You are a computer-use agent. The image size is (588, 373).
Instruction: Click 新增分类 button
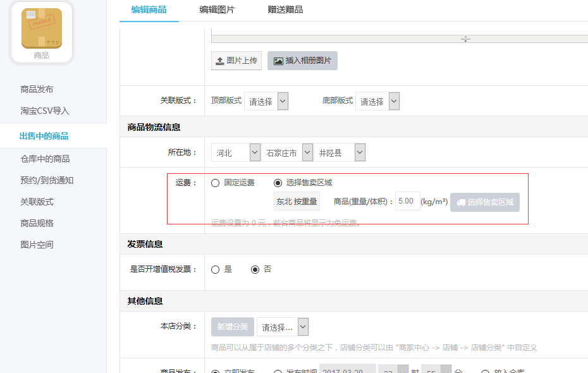point(233,327)
